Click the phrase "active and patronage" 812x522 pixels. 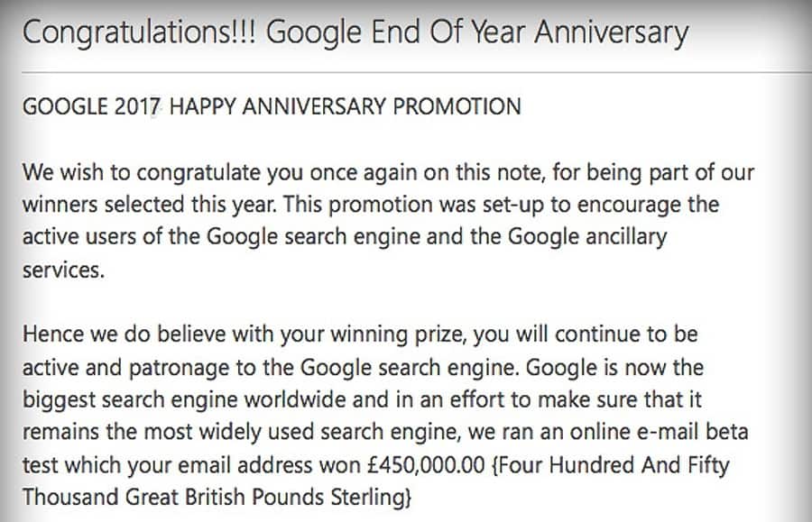125,368
